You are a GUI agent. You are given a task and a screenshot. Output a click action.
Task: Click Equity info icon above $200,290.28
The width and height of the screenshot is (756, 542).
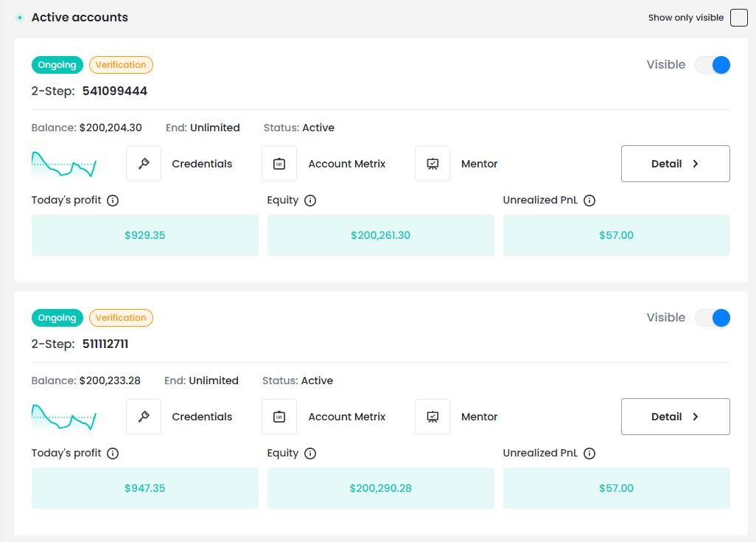click(x=310, y=454)
